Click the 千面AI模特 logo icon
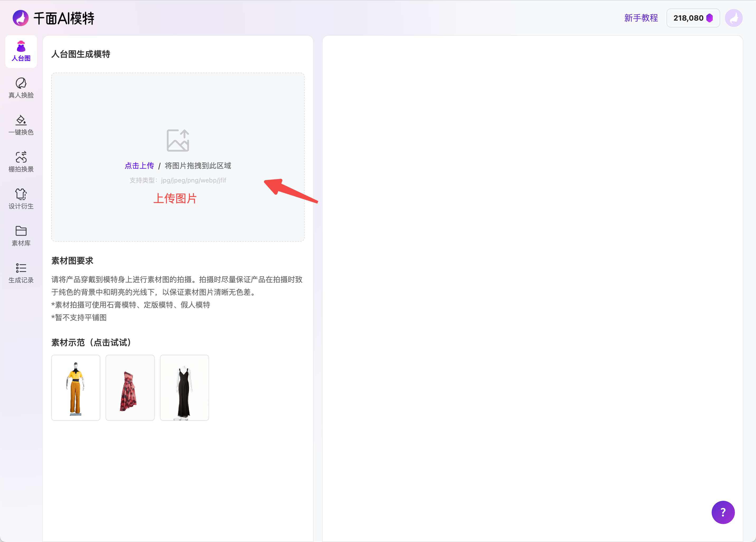The width and height of the screenshot is (756, 542). [x=21, y=18]
